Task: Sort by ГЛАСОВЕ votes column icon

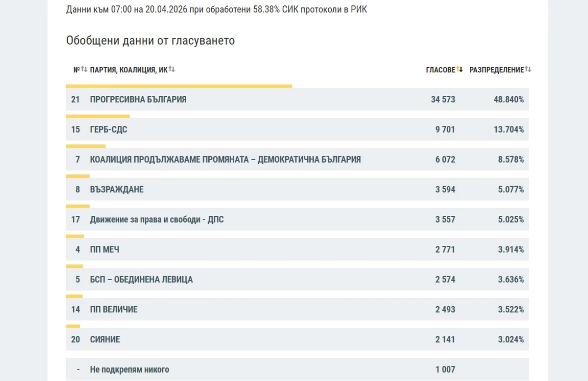Action: [460, 70]
